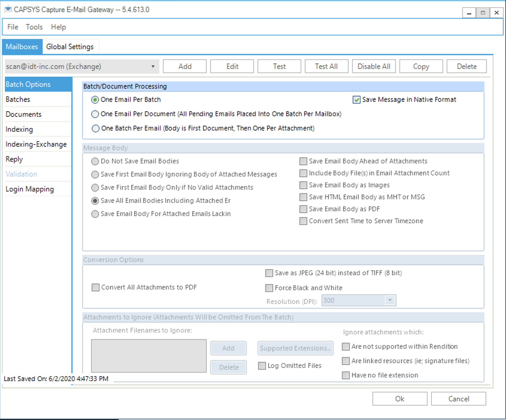506x420 pixels.
Task: Open the Resolution (DPI) dropdown
Action: (390, 301)
